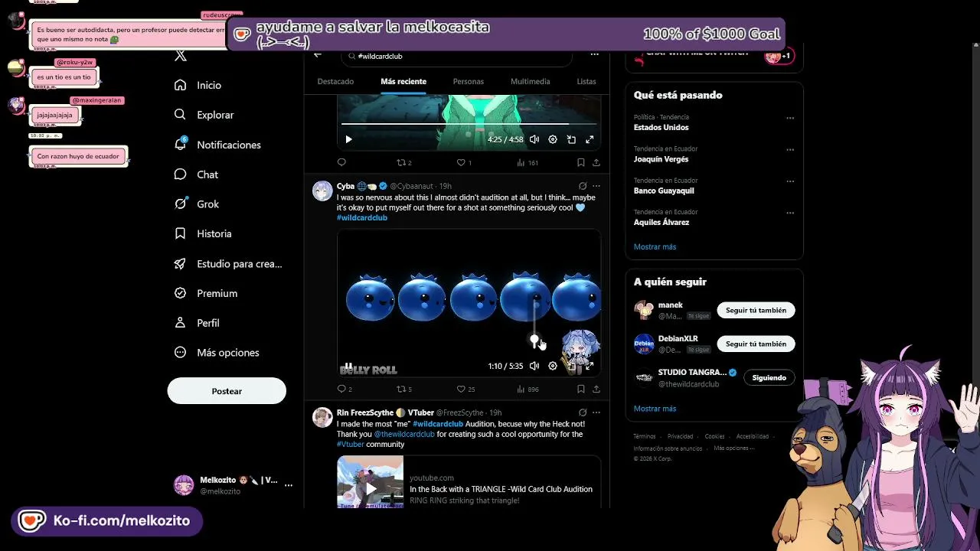Enter fullscreen on the first video
This screenshot has height=551, width=980.
pyautogui.click(x=590, y=139)
